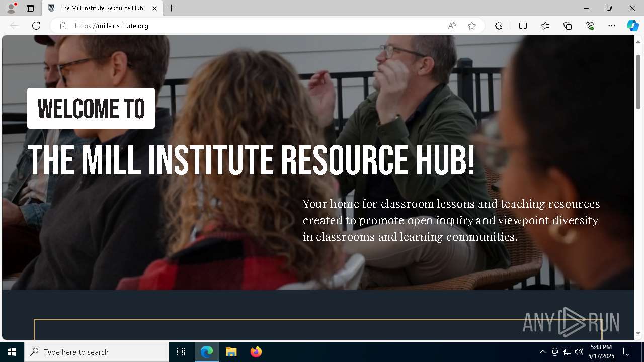Click the 'Your home for classroom lessons' paragraph

click(451, 220)
